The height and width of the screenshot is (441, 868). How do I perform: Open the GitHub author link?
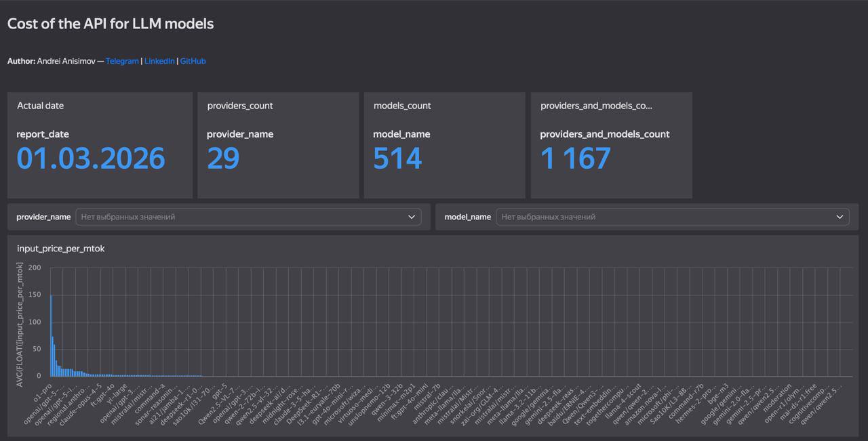click(x=193, y=61)
